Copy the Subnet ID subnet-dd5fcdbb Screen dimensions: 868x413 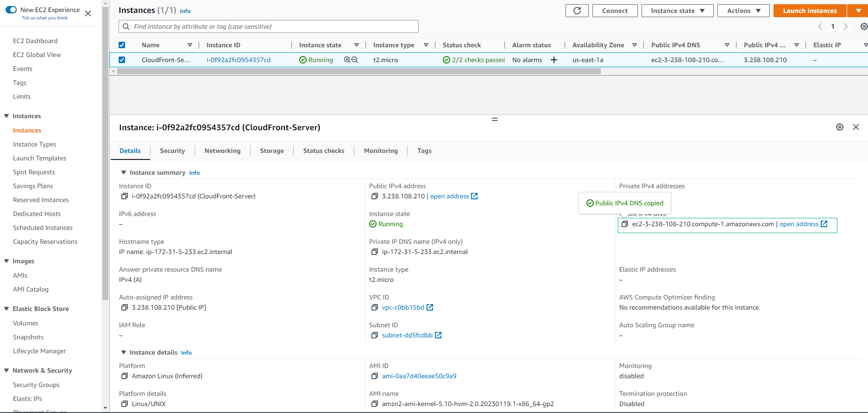374,335
